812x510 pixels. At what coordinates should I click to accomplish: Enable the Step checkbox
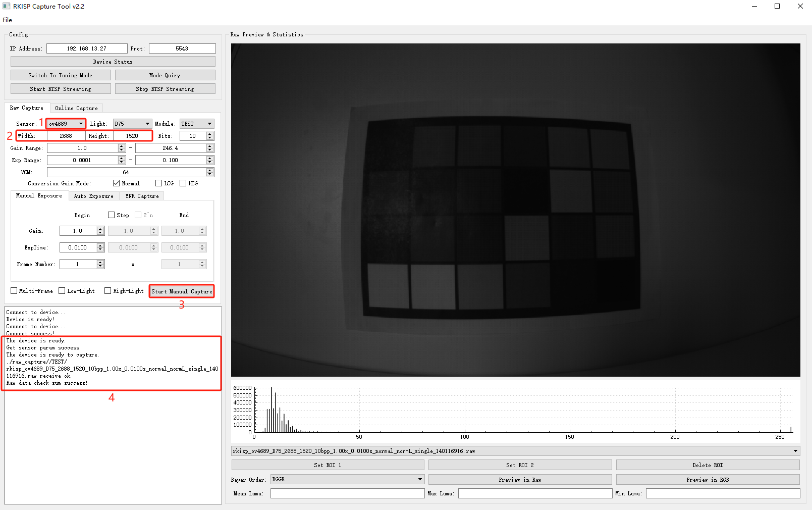[x=112, y=215]
